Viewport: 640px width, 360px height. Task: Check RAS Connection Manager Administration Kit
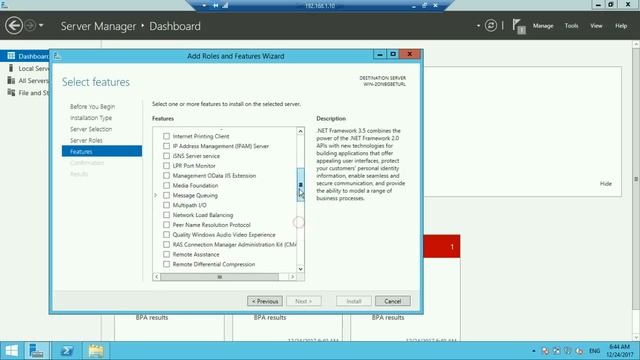[166, 244]
